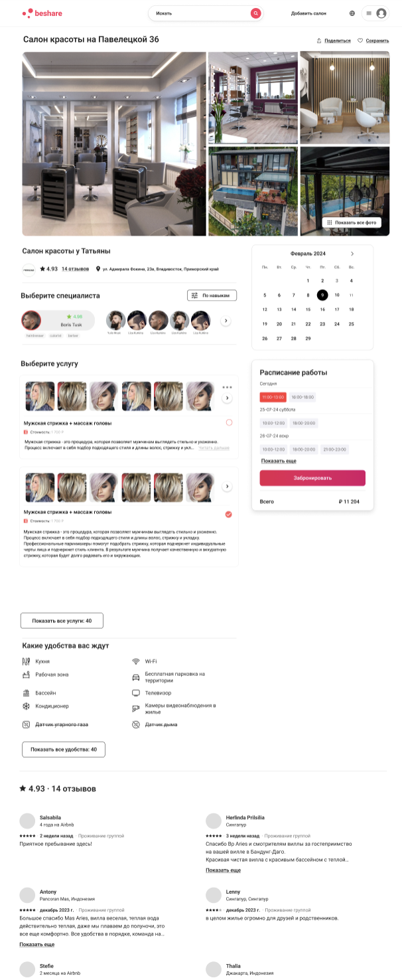Click the heart icon to save salon

360,41
